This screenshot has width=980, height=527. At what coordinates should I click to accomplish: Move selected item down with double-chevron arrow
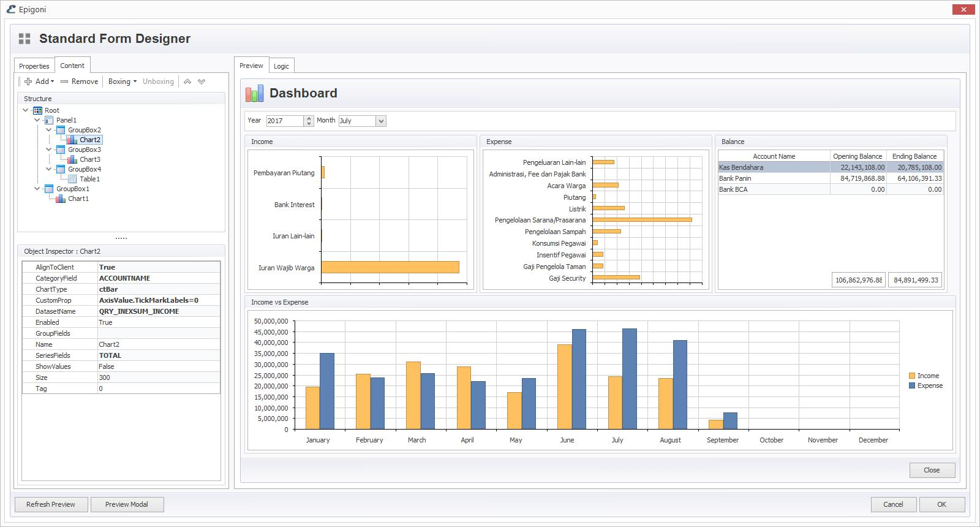click(202, 82)
